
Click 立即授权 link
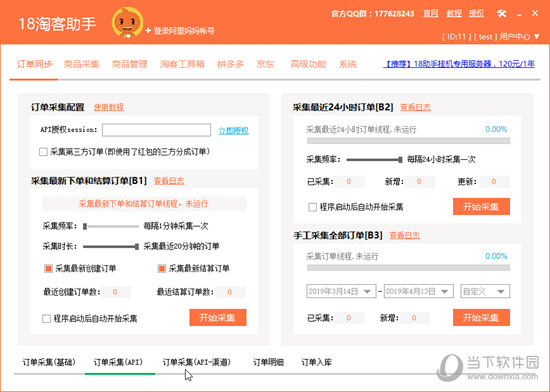pos(234,131)
